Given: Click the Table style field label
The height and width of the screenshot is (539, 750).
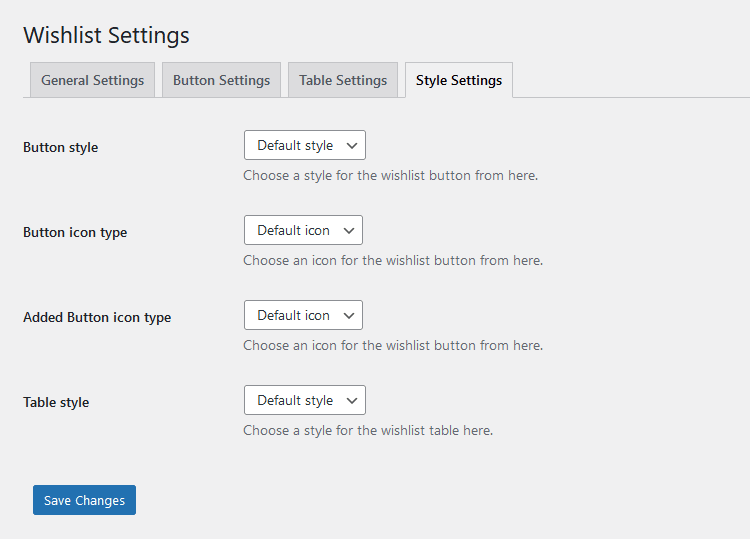Looking at the screenshot, I should [x=56, y=402].
